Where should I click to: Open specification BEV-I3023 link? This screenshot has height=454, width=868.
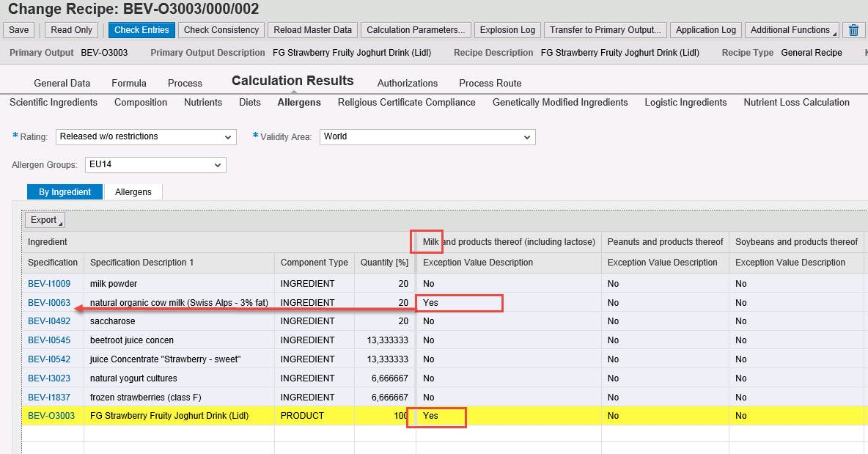(x=49, y=378)
